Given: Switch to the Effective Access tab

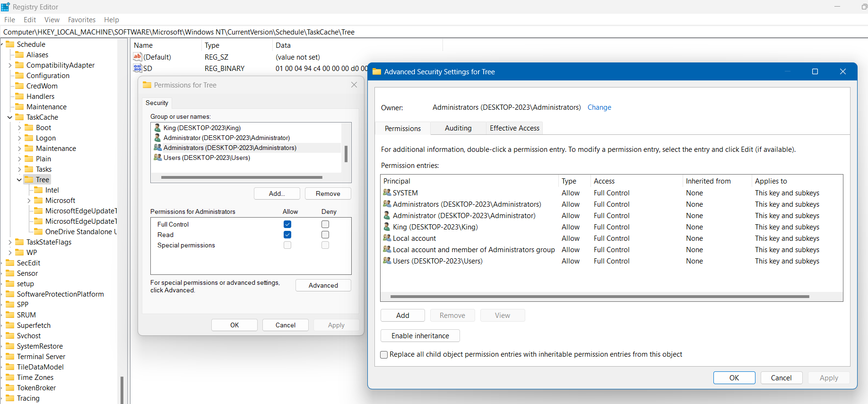Looking at the screenshot, I should 514,128.
